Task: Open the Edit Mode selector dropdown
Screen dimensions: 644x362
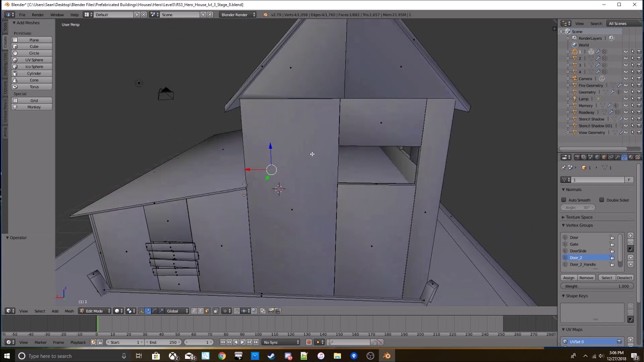Action: [x=95, y=311]
